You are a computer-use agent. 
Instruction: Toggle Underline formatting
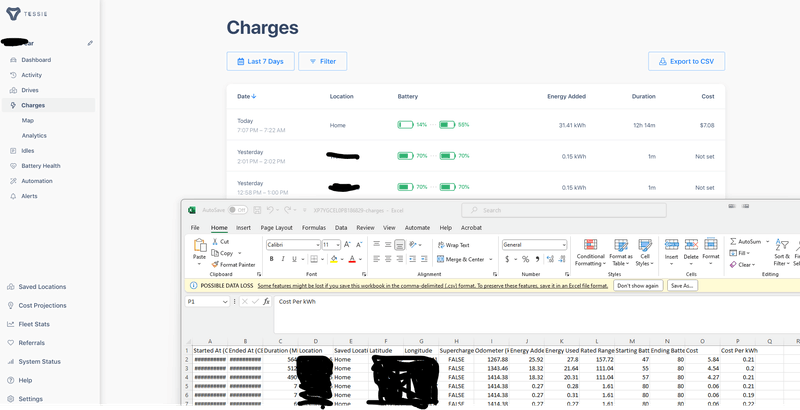[294, 260]
